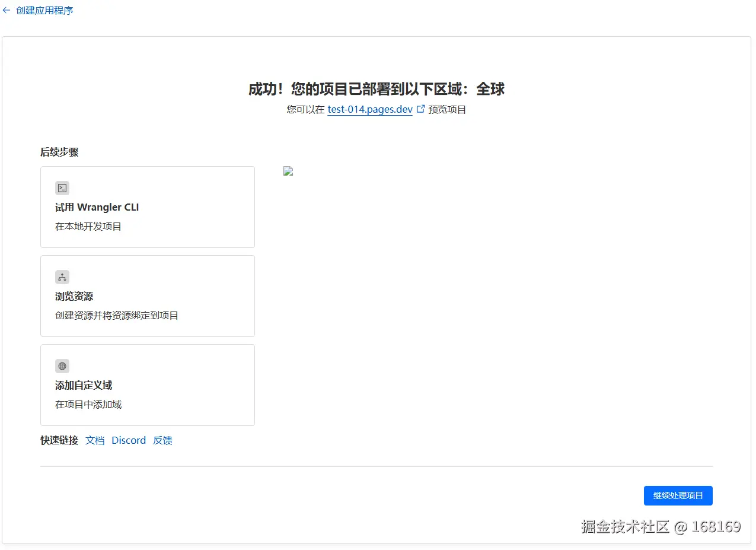Click the icon inside the 试用 Wrangler CLI card header
756x550 pixels.
(x=62, y=188)
